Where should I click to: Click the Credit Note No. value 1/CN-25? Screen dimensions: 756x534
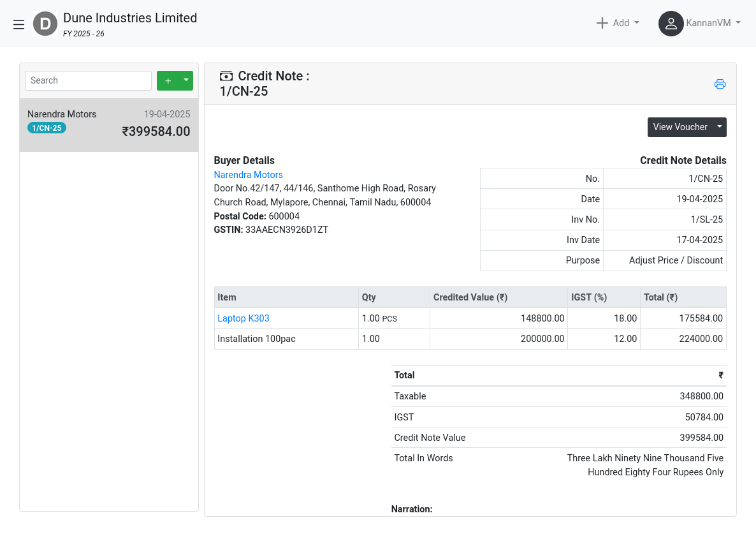coord(706,179)
